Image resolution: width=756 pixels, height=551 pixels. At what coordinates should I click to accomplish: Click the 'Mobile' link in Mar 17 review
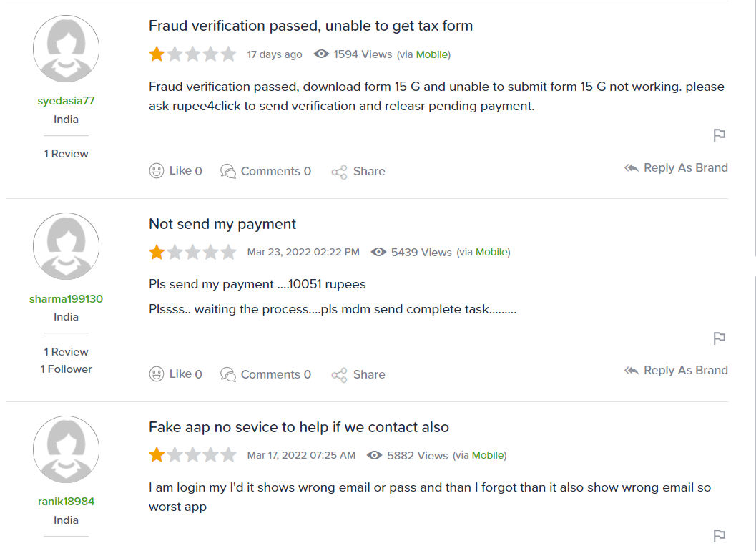click(488, 455)
